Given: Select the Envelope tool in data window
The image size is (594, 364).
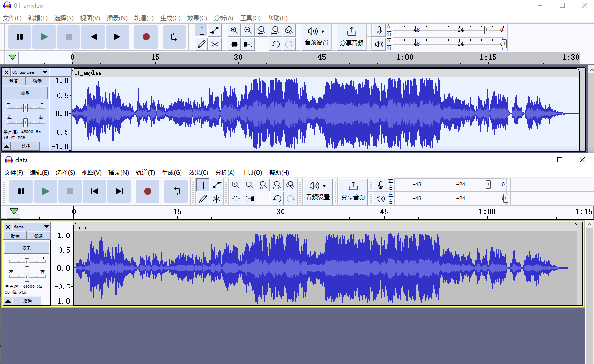Looking at the screenshot, I should pyautogui.click(x=216, y=185).
